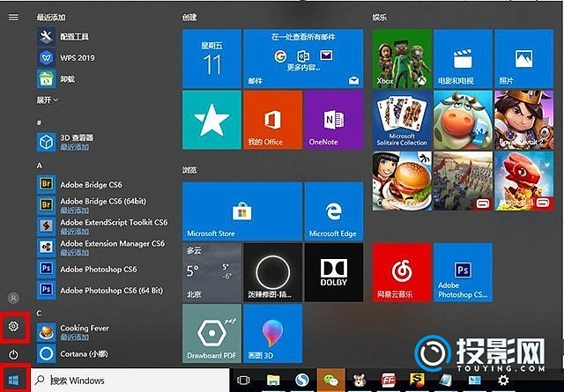Open the Settings gear on the taskbar
Screen dimensions: 564x392
[x=503, y=380]
